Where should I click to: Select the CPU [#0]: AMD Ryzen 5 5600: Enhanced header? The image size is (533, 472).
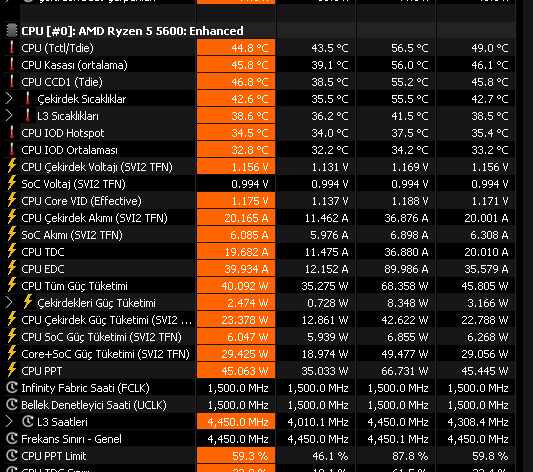(132, 31)
